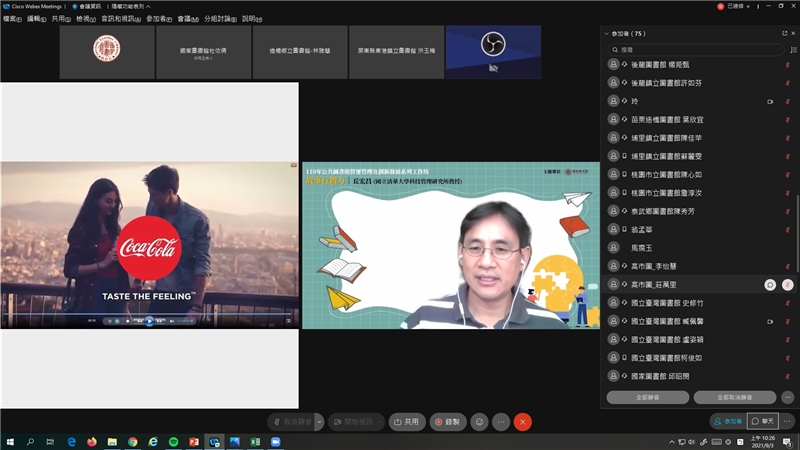Open Excel from the taskbar
This screenshot has width=800, height=450.
coord(255,442)
